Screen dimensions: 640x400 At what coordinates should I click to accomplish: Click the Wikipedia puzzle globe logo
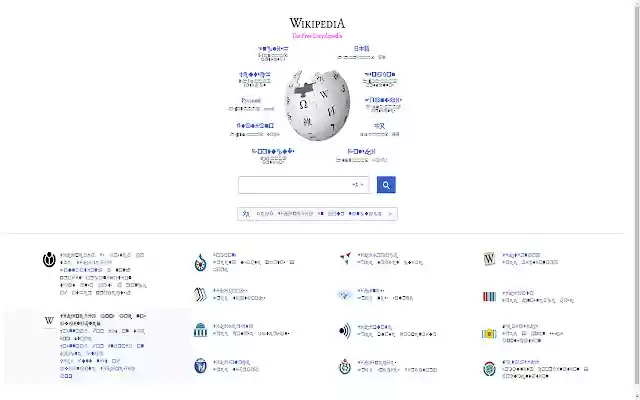point(317,105)
